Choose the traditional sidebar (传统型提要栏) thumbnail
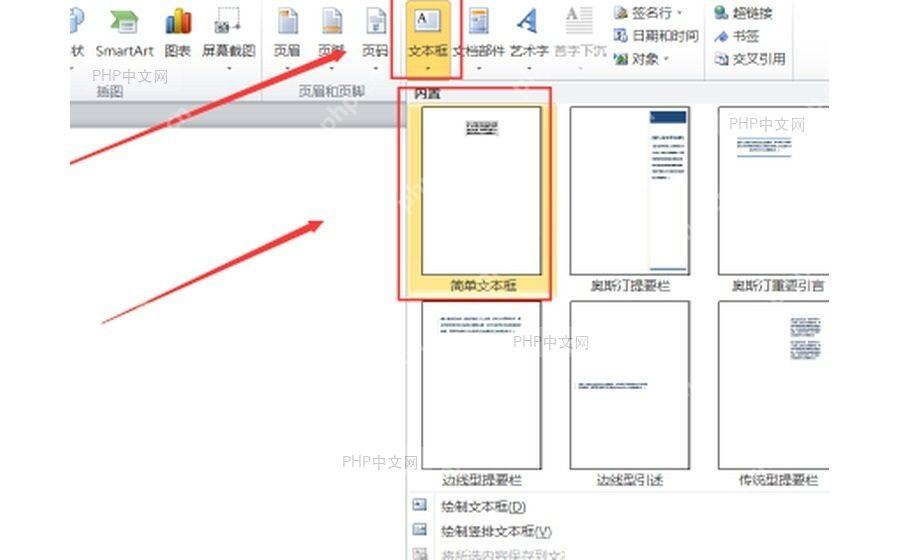Viewport: 900px width, 560px height. click(774, 384)
